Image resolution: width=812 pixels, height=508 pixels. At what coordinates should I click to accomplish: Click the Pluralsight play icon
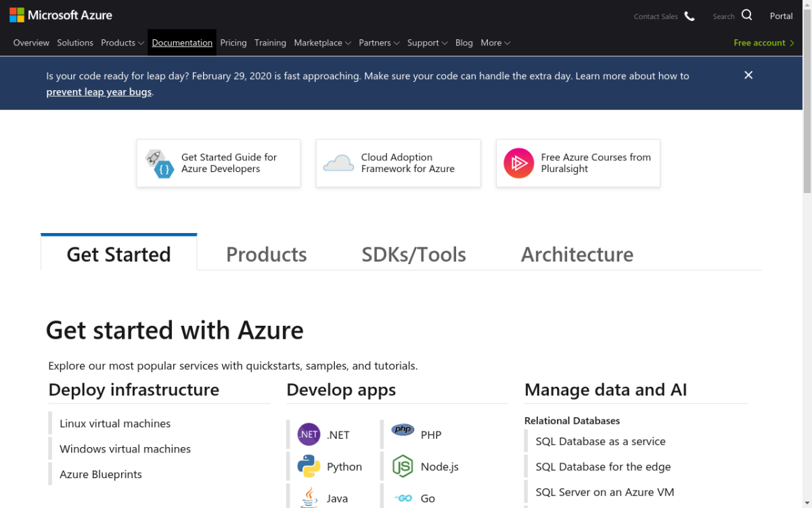point(519,163)
